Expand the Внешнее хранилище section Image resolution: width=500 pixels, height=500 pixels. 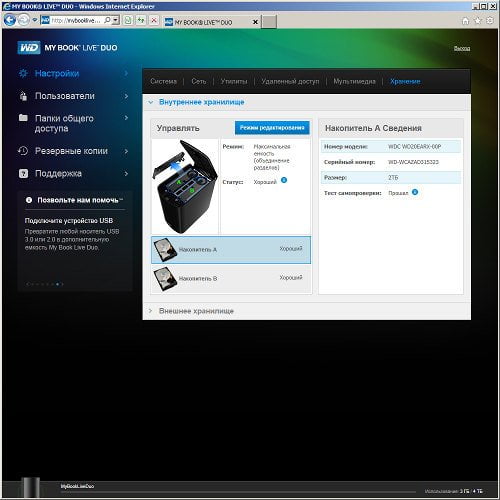point(196,311)
